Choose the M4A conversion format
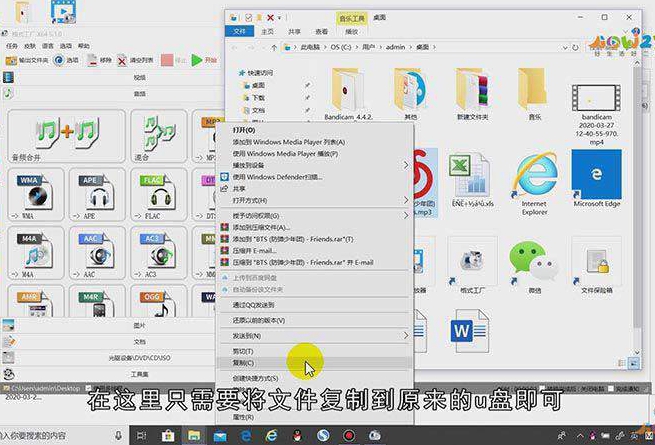The width and height of the screenshot is (655, 445). click(36, 253)
